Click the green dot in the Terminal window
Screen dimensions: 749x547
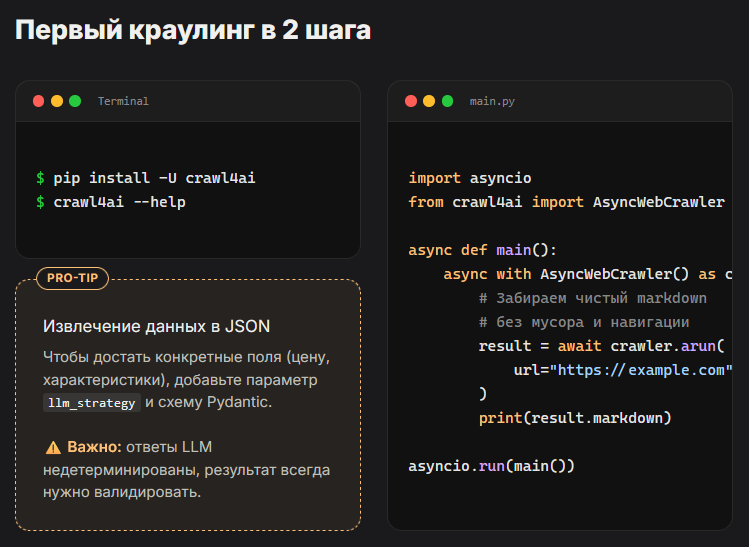coord(75,101)
